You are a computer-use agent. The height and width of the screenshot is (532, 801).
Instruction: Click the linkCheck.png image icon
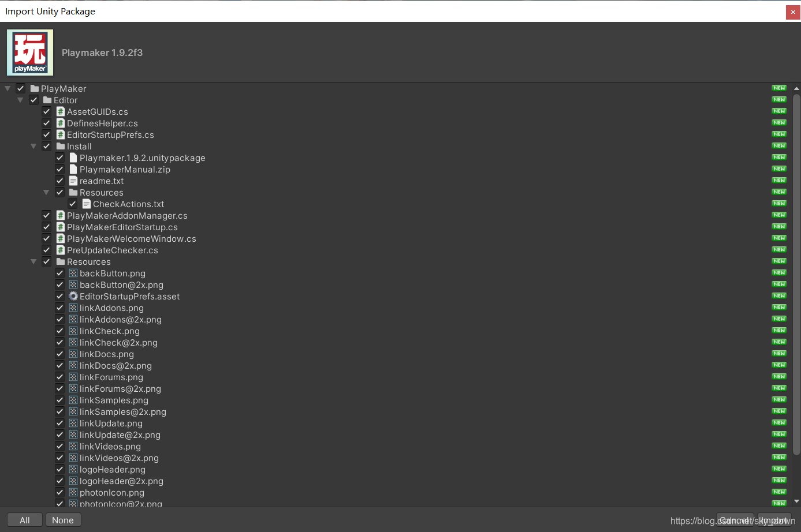coord(73,331)
